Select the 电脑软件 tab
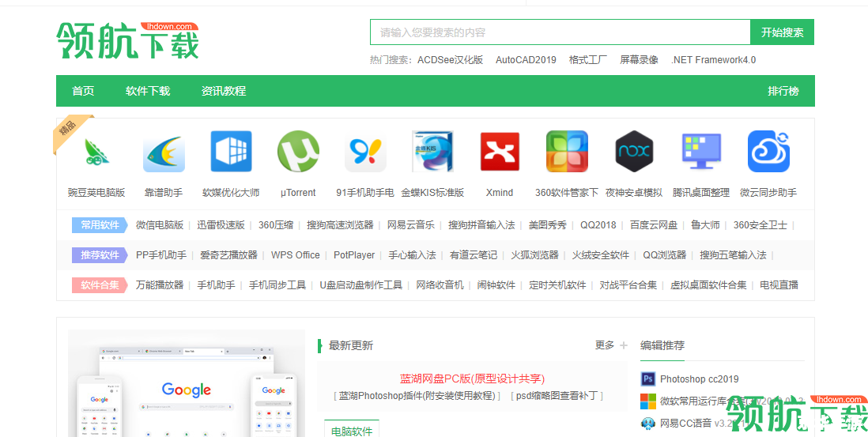The width and height of the screenshot is (868, 437). pyautogui.click(x=352, y=431)
